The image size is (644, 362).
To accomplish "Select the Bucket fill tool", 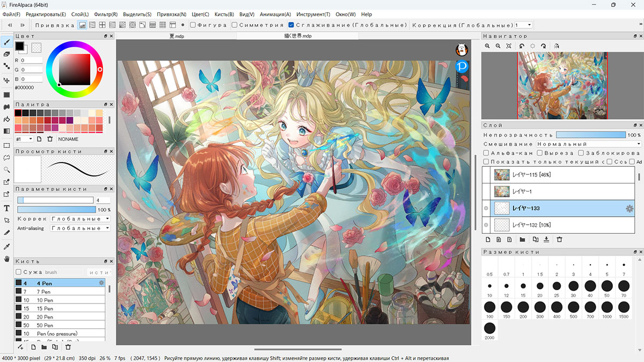I will click(7, 119).
